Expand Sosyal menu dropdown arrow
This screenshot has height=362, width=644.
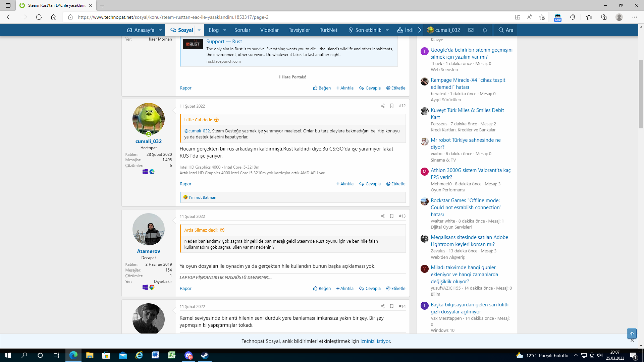[x=199, y=30]
